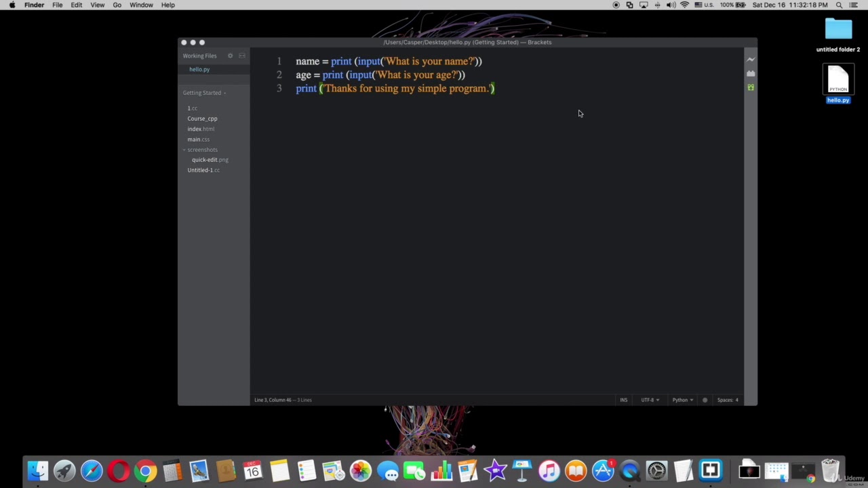
Task: Open the File menu
Action: (x=58, y=5)
